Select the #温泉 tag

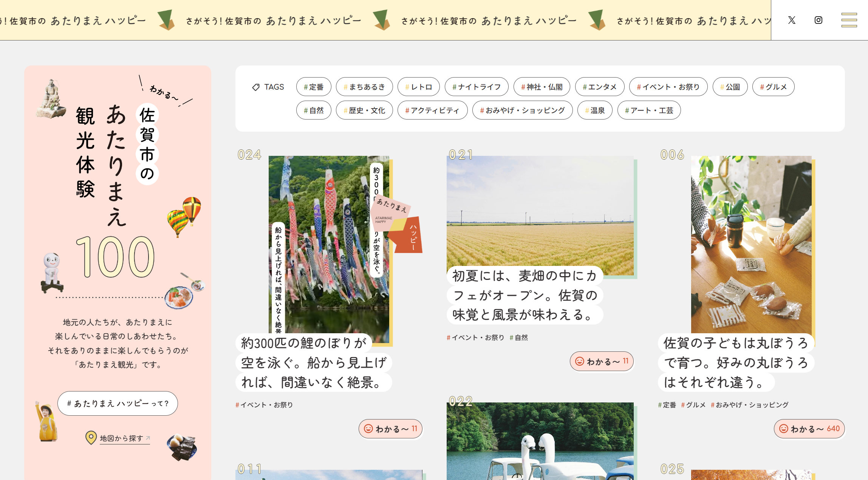coord(595,110)
